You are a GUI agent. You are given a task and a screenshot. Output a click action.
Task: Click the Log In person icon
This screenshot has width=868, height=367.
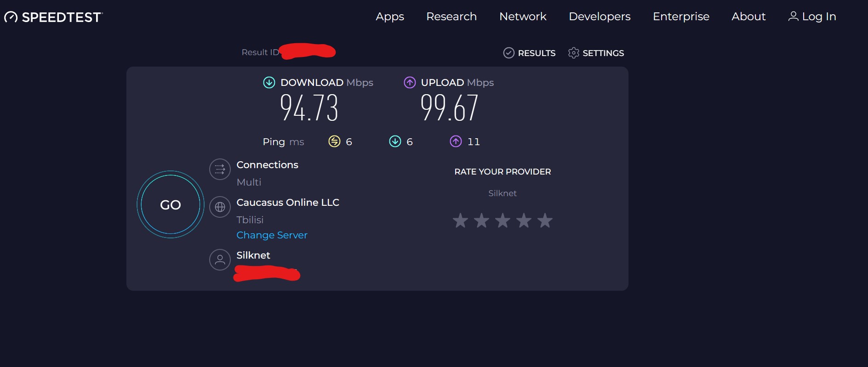[793, 16]
